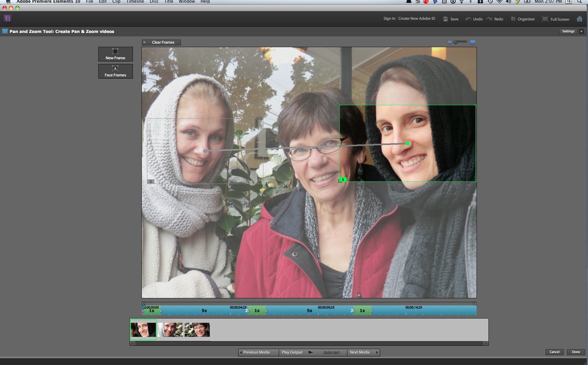Click the small zoom-out view icon
Viewport: 588px width, 365px height.
pos(450,42)
